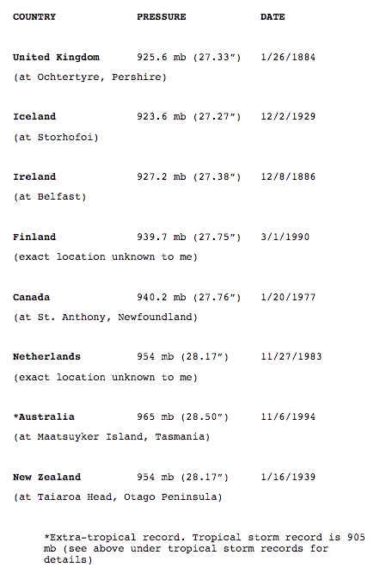Select the United Kingdom country name
Screen dimensions: 392x586
pyautogui.click(x=57, y=57)
